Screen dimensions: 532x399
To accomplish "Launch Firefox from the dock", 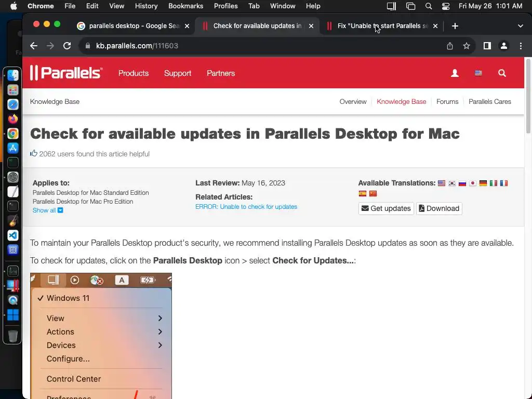I will tap(13, 119).
